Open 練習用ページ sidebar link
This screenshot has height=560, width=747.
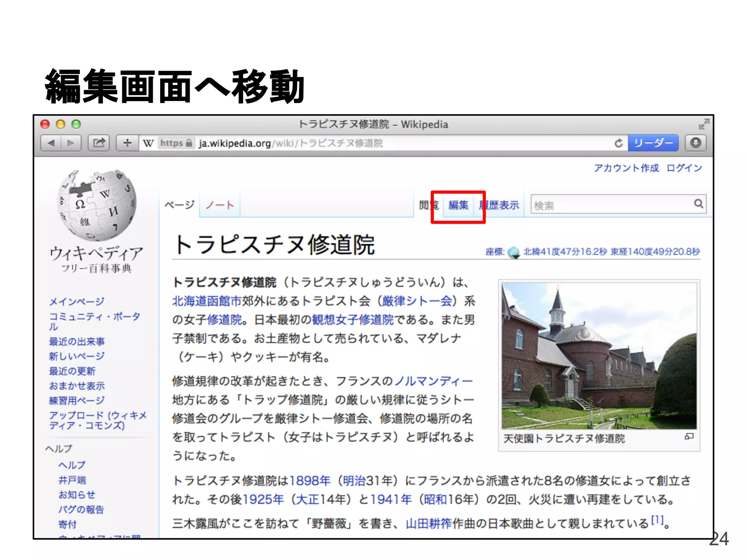[77, 400]
